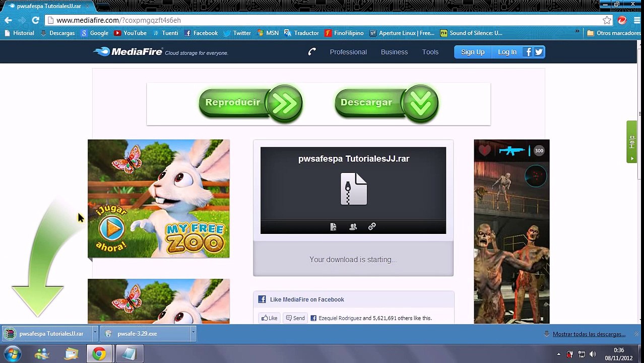Open the Descargas bookmark
Viewport: 644px width, 363px height.
[57, 33]
